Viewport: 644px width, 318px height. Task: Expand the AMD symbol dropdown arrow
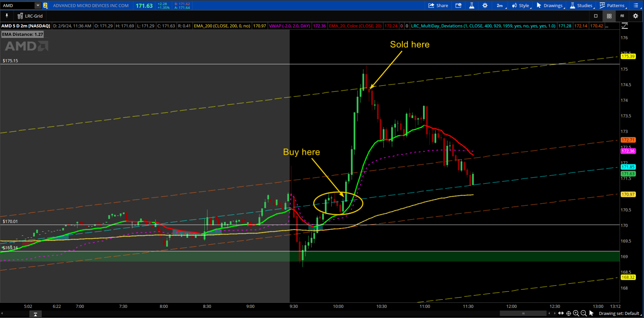click(x=38, y=5)
